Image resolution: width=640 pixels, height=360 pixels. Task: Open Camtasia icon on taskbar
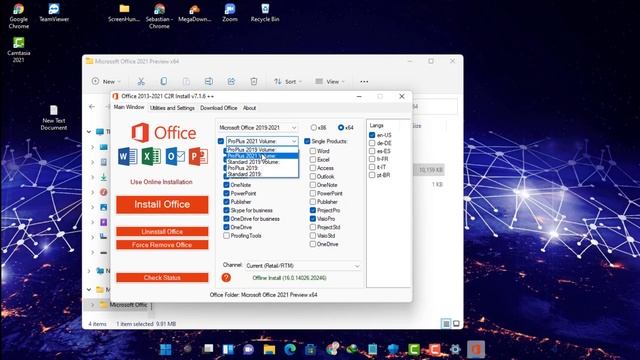point(414,349)
